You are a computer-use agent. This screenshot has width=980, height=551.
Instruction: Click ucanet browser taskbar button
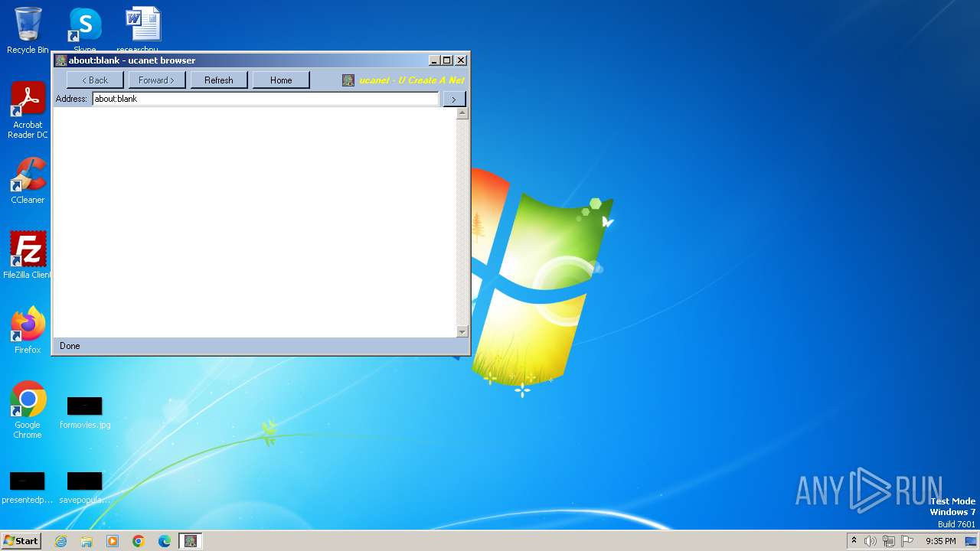(191, 541)
